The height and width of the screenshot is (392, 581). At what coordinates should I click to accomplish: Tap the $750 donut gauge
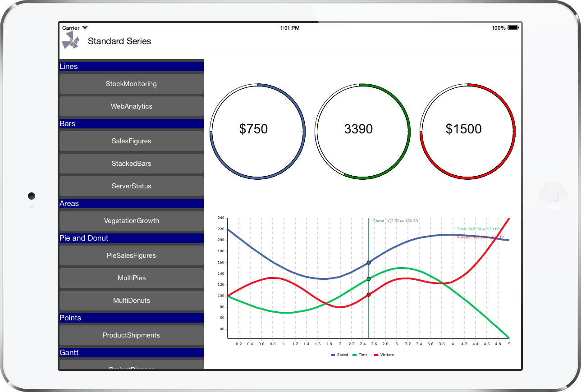click(x=257, y=130)
